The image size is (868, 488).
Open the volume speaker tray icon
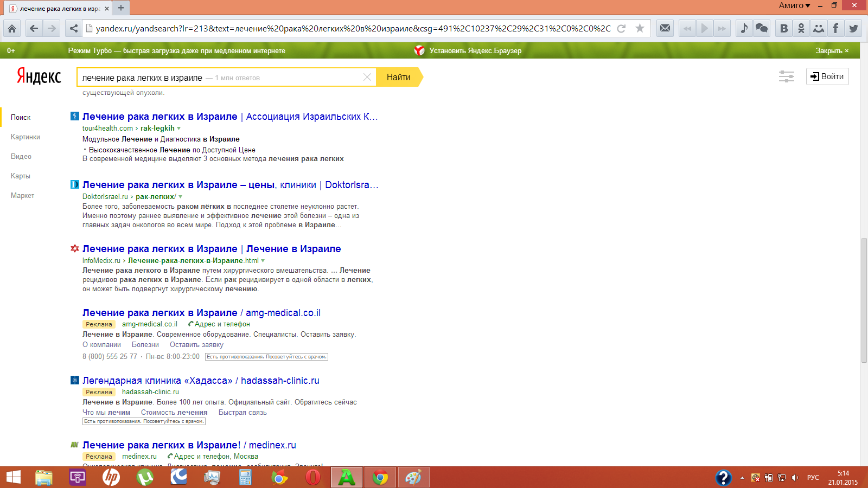pyautogui.click(x=795, y=478)
